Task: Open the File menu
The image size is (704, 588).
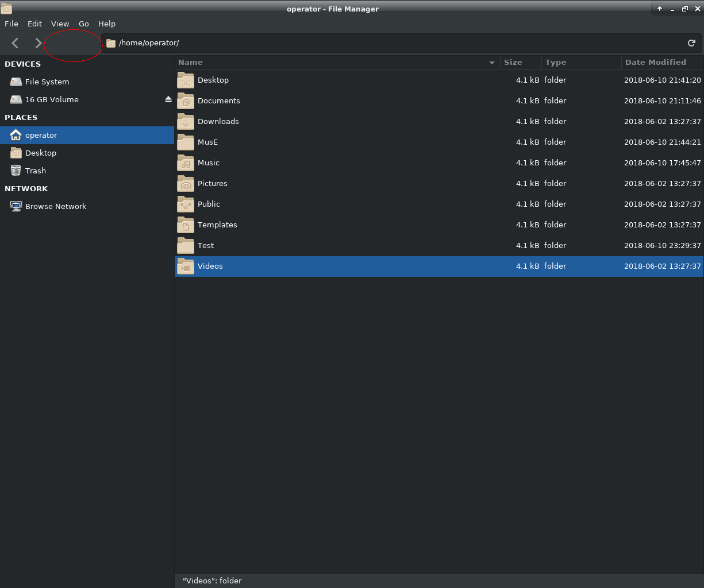Action: pos(11,24)
